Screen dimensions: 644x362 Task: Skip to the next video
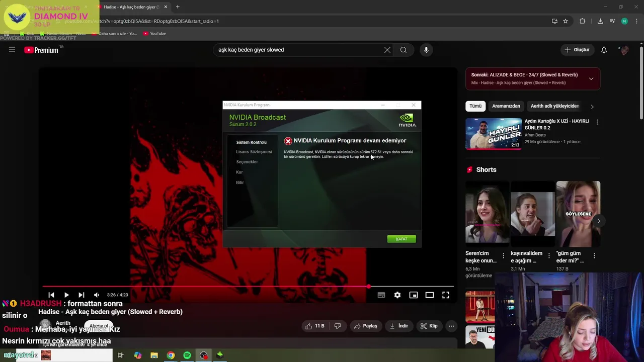[x=81, y=295]
